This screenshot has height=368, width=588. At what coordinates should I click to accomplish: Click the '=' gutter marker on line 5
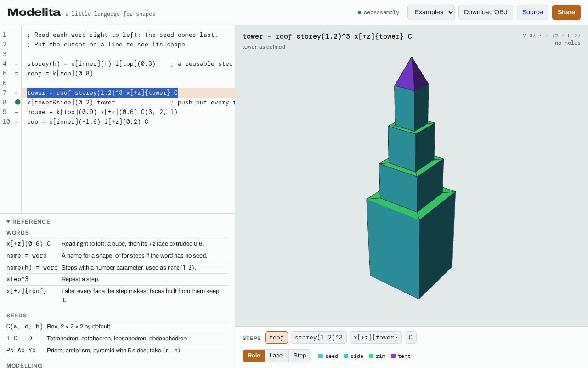click(17, 74)
